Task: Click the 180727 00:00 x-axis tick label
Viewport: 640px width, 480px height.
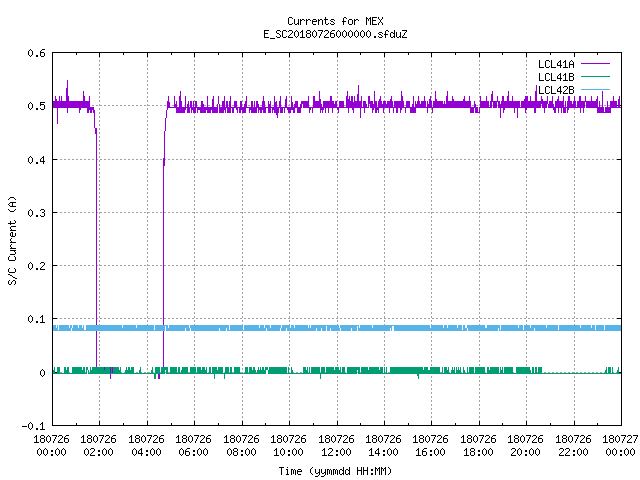Action: coord(620,446)
